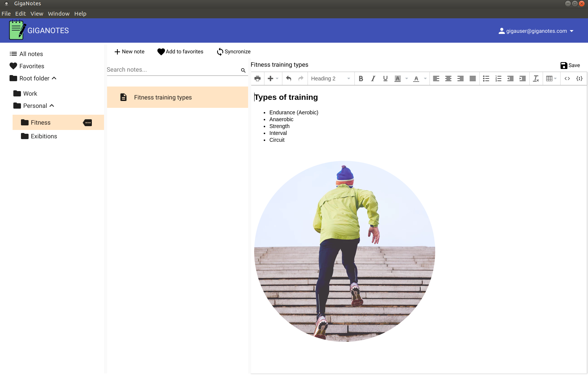Syncronize notes with server

point(234,52)
